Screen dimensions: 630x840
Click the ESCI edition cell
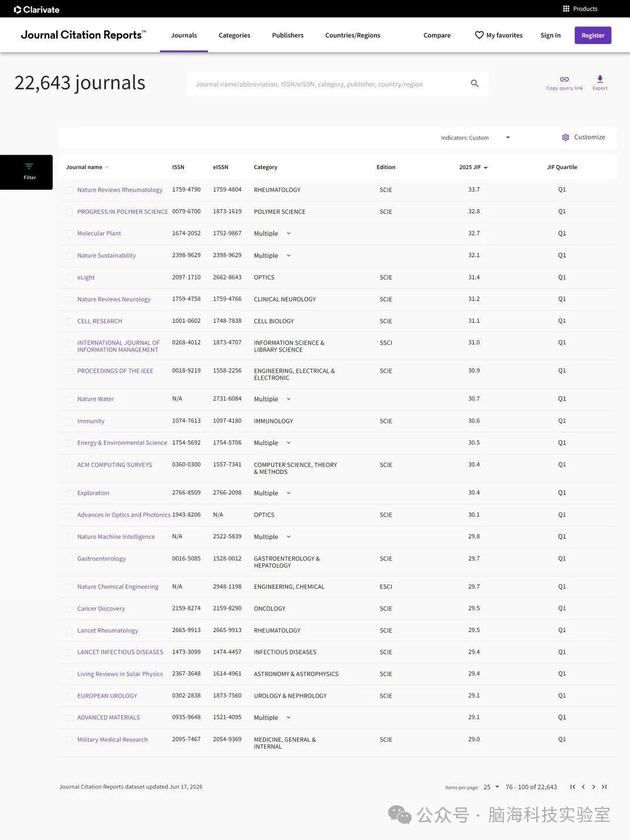[386, 586]
